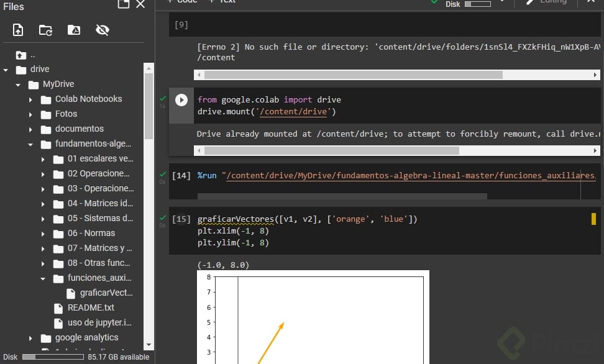
Task: Click the Fotos folder icon
Action: [x=46, y=115]
